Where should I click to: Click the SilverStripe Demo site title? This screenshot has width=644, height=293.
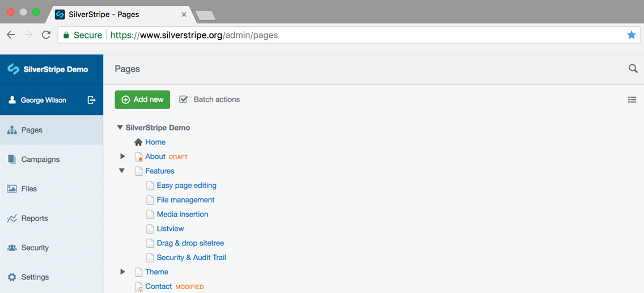point(56,69)
